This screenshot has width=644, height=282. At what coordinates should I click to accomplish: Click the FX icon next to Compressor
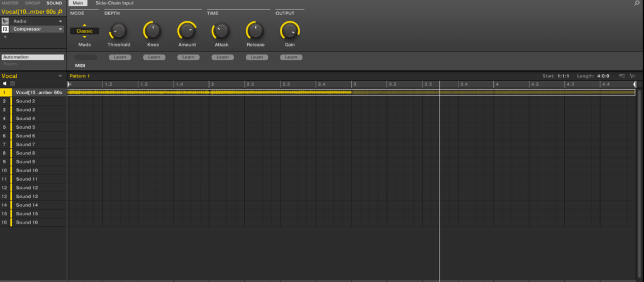[x=5, y=29]
